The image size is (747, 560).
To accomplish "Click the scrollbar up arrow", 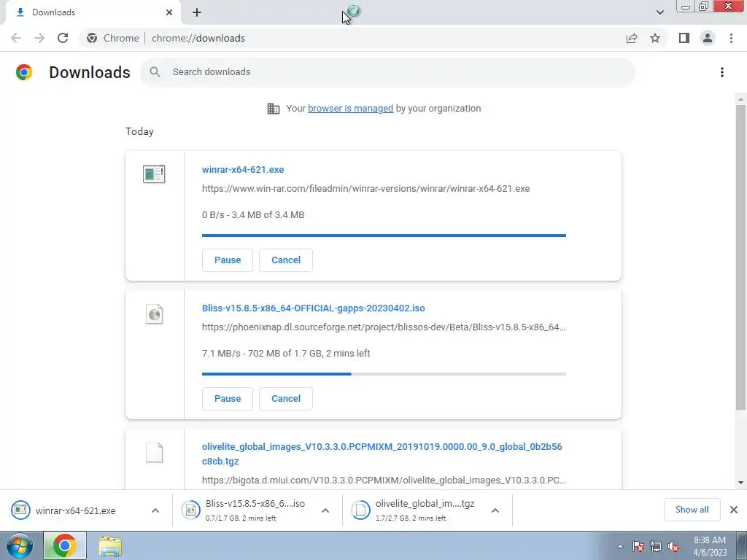I will [740, 99].
